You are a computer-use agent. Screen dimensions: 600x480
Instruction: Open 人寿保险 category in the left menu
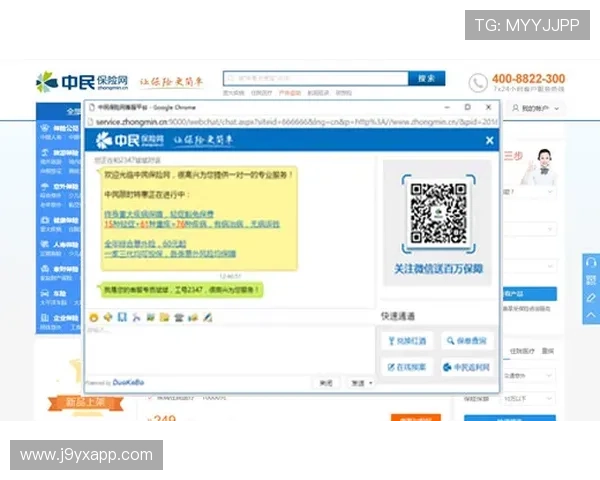click(66, 244)
